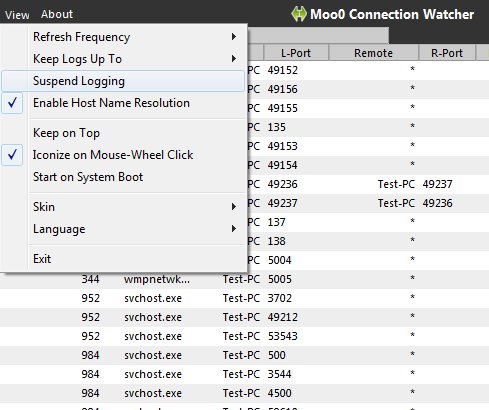Select the L-Port 49155 cell
This screenshot has width=489, height=410.
pyautogui.click(x=283, y=108)
